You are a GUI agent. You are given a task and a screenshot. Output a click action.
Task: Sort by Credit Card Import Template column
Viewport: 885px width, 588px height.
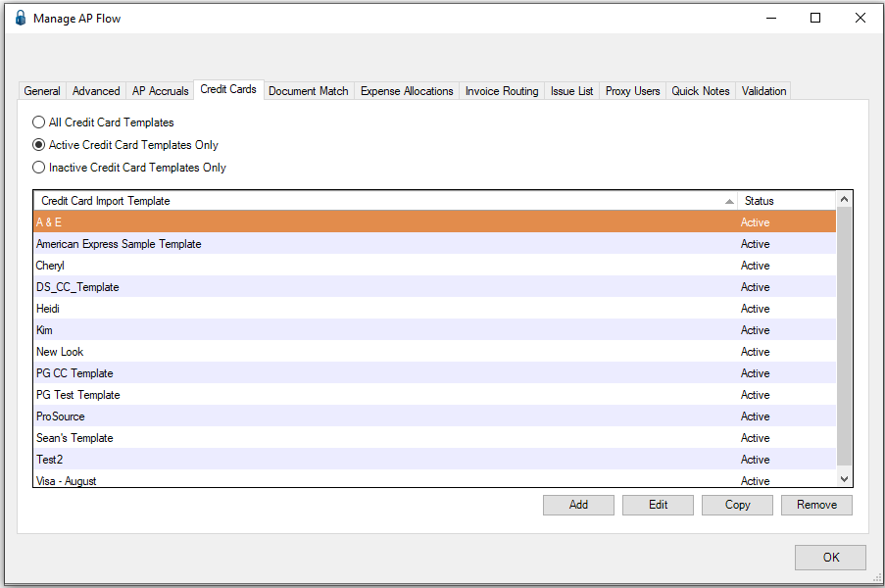[385, 201]
